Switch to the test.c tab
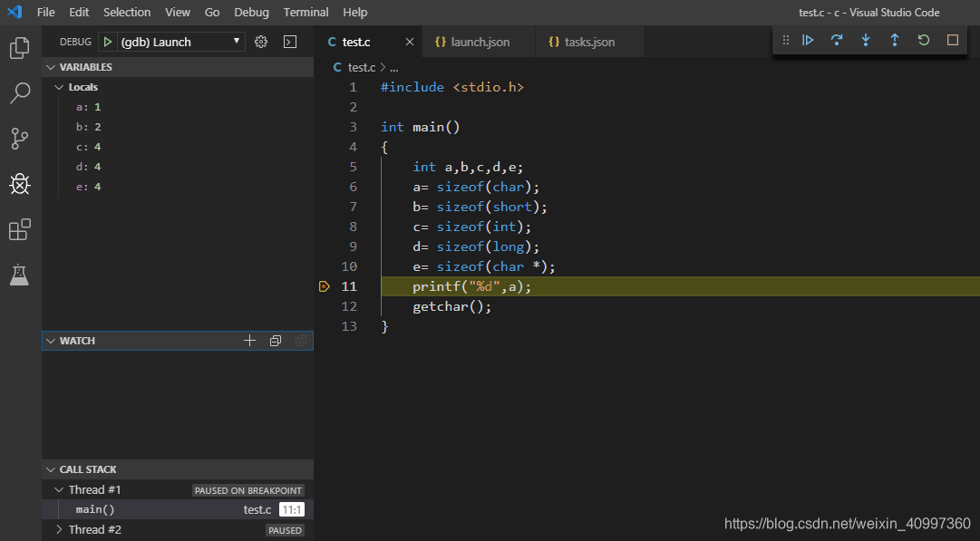 368,42
